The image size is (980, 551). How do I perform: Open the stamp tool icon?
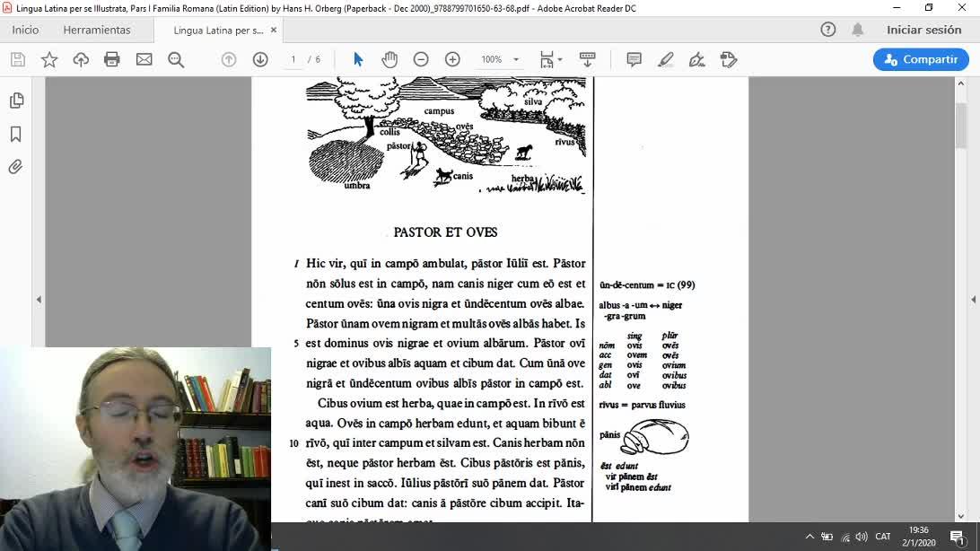point(728,59)
